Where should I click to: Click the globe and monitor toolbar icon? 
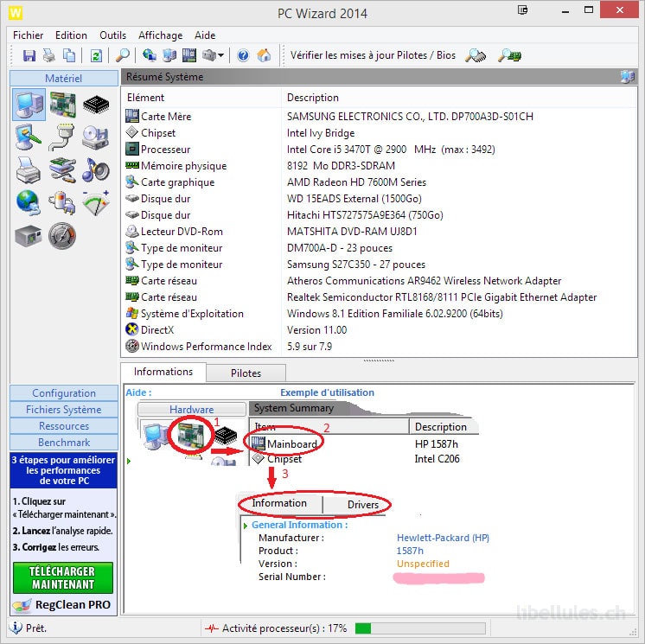pyautogui.click(x=150, y=55)
